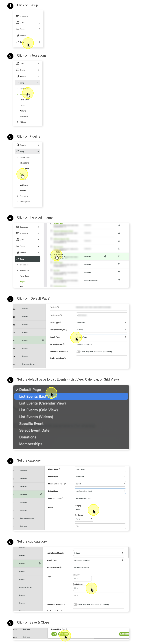The image size is (142, 644).
Task: Click the Reports icon in step 3 sidebar
Action: 18,145
